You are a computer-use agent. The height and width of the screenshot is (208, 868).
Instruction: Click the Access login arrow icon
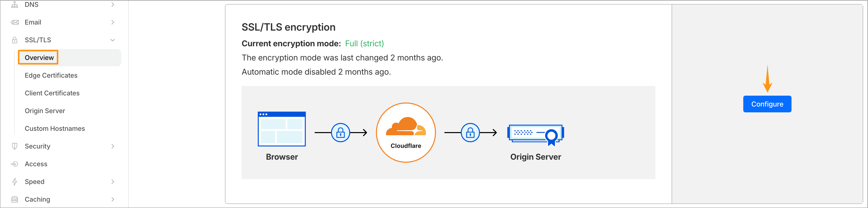pyautogui.click(x=14, y=164)
